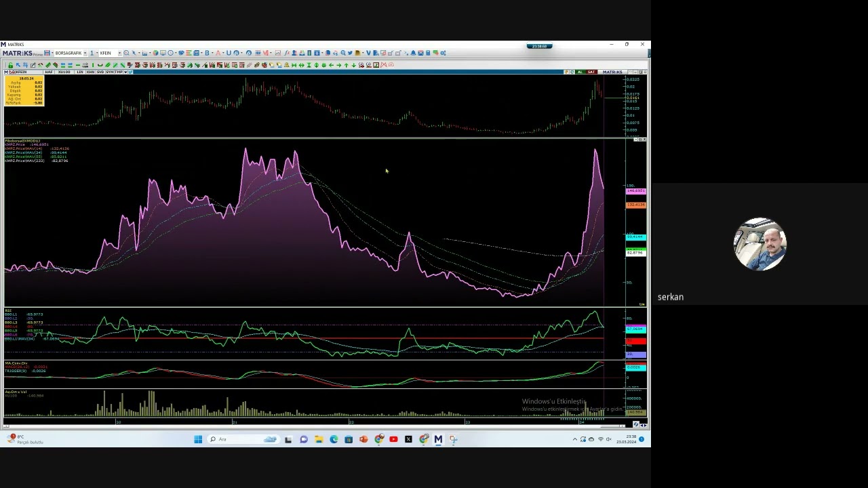Open the BORSAGRAFIK workspace dropdown

pyautogui.click(x=85, y=53)
